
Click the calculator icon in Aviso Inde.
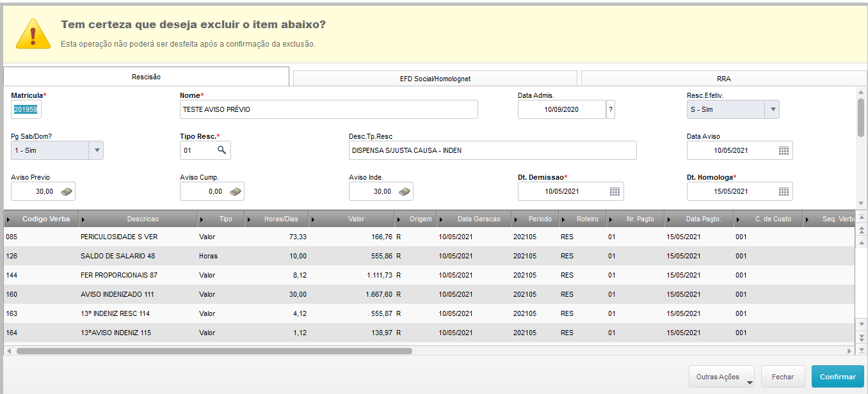(405, 191)
